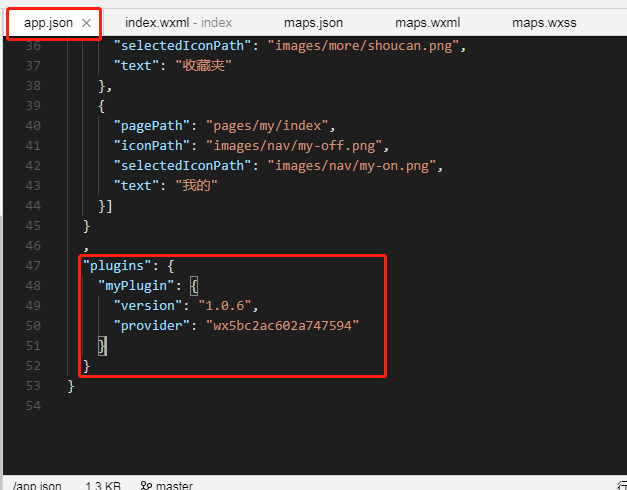Open the index.wxml tab

[x=178, y=23]
